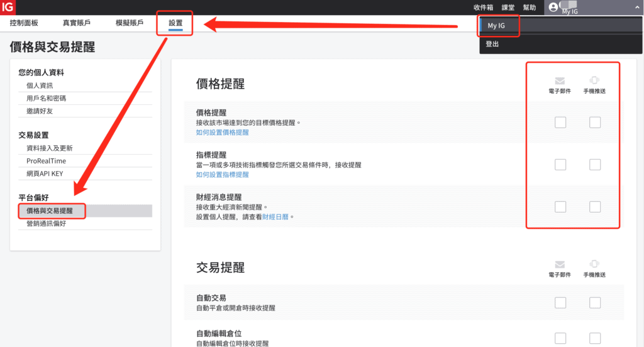Image resolution: width=644 pixels, height=347 pixels.
Task: Click the mobile push icon under 價格提醒
Action: click(x=594, y=80)
